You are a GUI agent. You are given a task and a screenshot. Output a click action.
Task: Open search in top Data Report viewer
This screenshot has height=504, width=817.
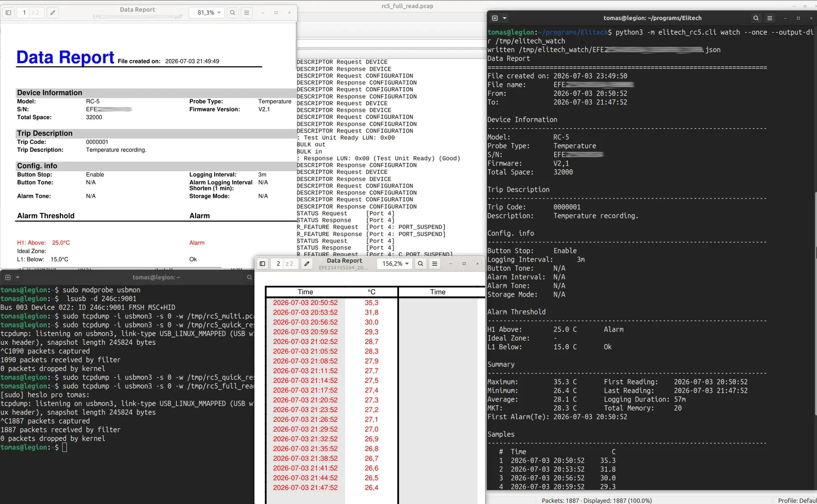tap(232, 13)
